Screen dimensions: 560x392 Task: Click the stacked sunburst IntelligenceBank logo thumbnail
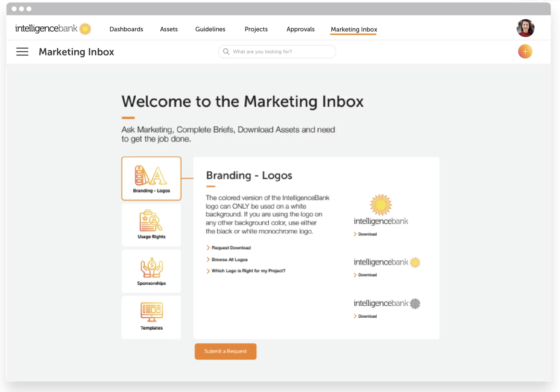pyautogui.click(x=381, y=210)
